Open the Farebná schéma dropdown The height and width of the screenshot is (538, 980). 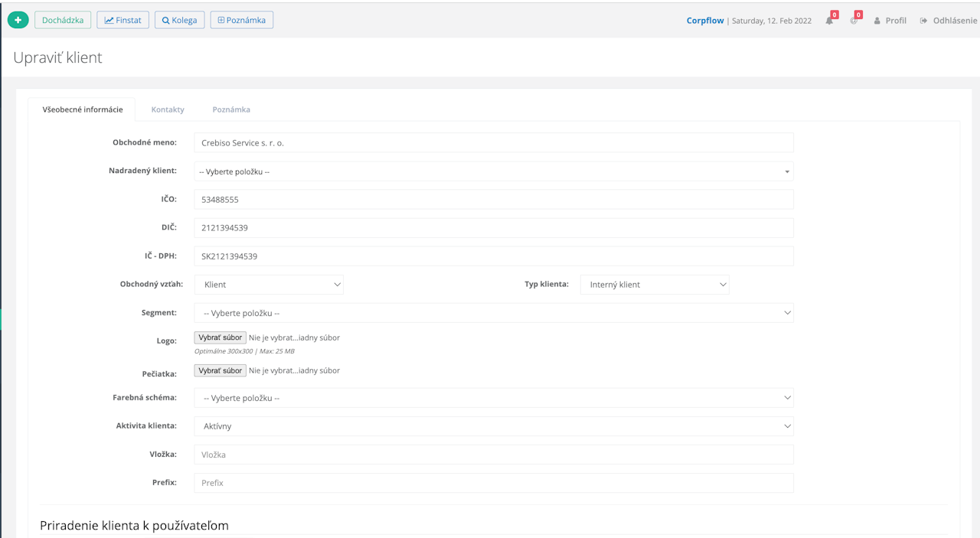[x=494, y=398]
